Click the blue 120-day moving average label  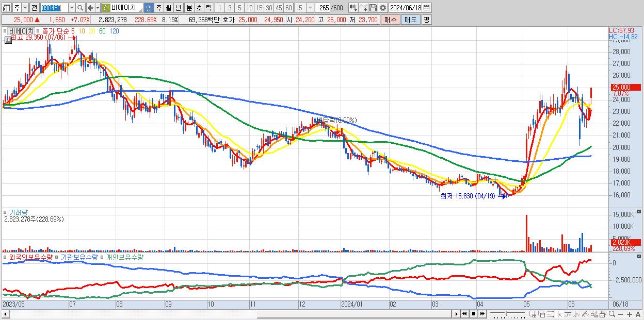point(114,31)
